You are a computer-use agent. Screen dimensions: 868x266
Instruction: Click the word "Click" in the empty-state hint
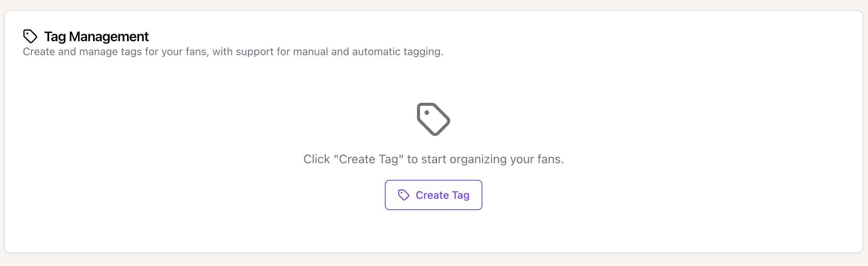point(317,159)
